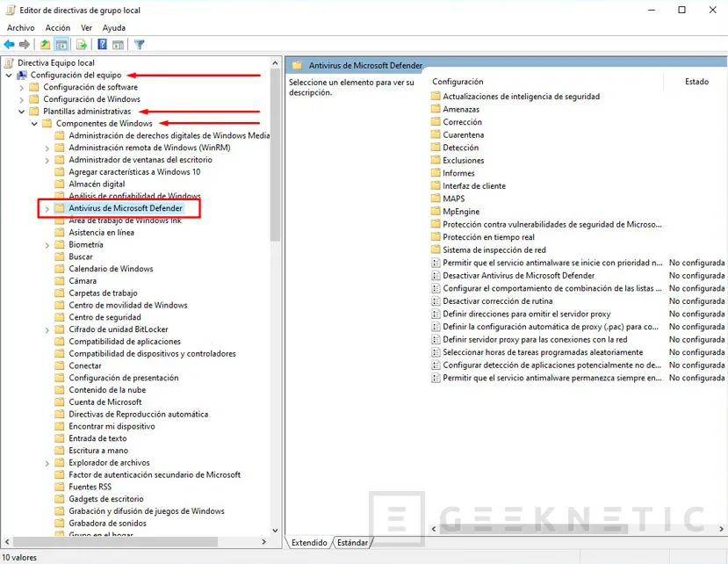Image resolution: width=728 pixels, height=564 pixels.
Task: Click the Exclusiones folder icon
Action: click(x=436, y=160)
